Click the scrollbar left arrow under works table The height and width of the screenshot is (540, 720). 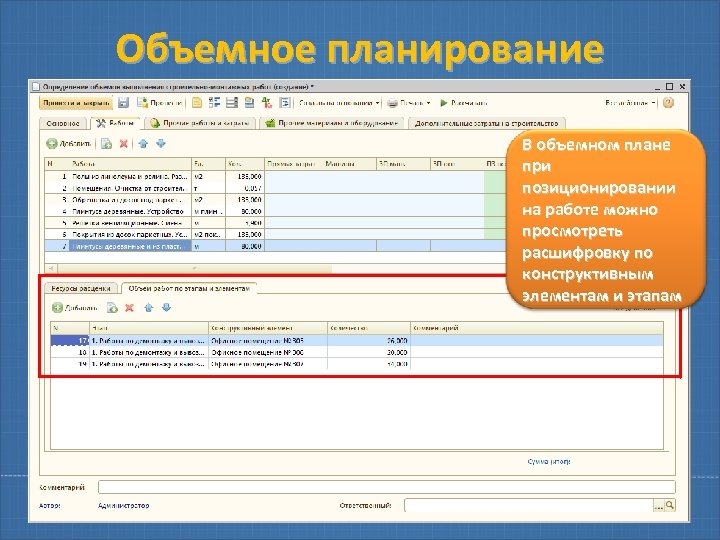pyautogui.click(x=51, y=268)
